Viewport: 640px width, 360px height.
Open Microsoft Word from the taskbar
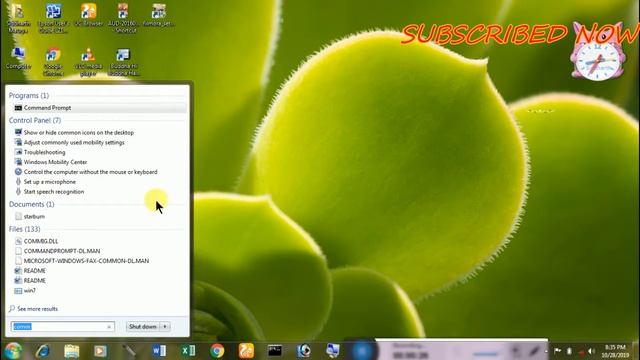159,351
